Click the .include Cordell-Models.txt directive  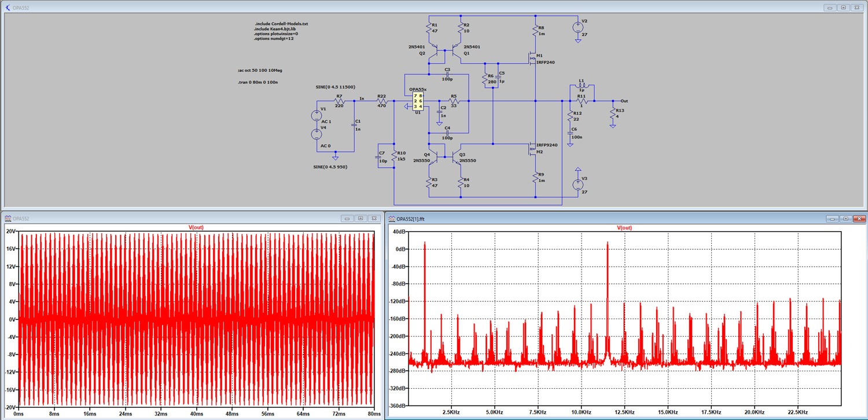(281, 23)
